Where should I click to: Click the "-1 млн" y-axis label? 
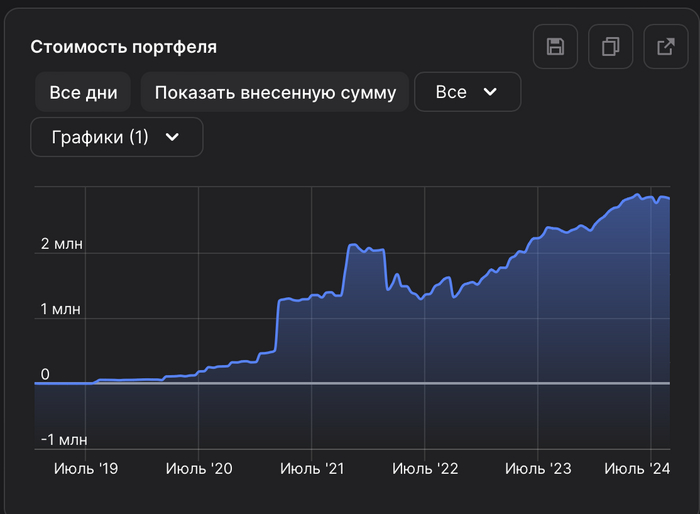click(64, 439)
